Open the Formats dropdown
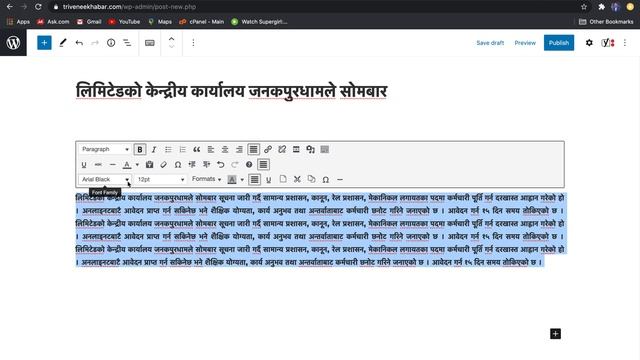The height and width of the screenshot is (360, 640). click(206, 179)
